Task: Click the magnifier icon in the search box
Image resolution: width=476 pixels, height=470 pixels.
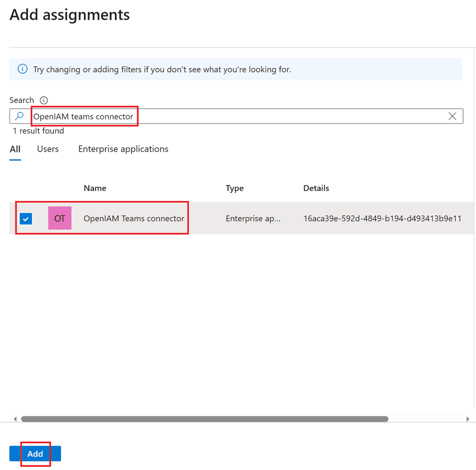Action: pyautogui.click(x=19, y=116)
